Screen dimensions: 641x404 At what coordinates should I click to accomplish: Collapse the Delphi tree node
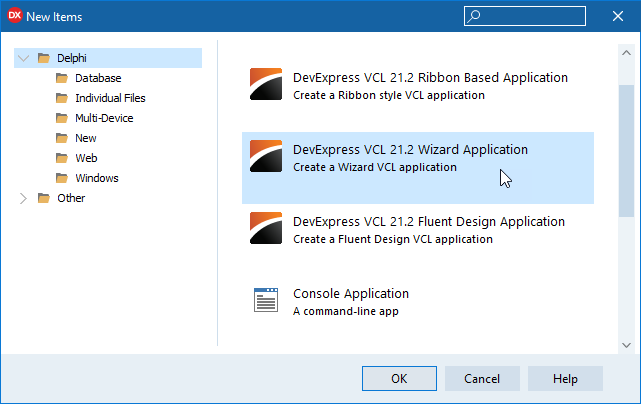(x=24, y=58)
